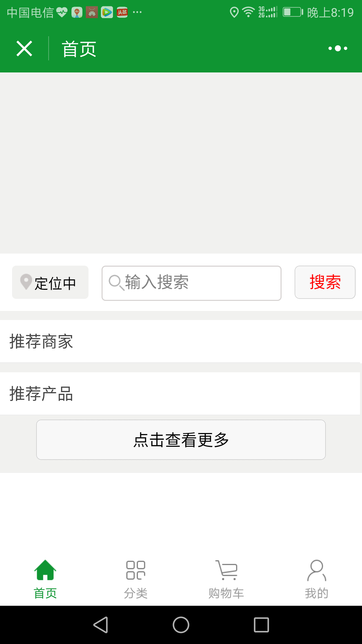
Task: Click 点击查看更多 to load more
Action: (181, 440)
